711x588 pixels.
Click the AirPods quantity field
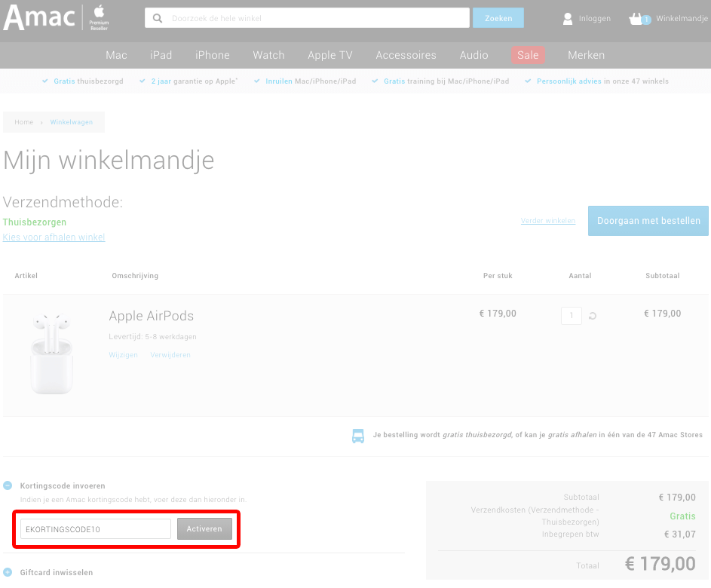tap(572, 316)
